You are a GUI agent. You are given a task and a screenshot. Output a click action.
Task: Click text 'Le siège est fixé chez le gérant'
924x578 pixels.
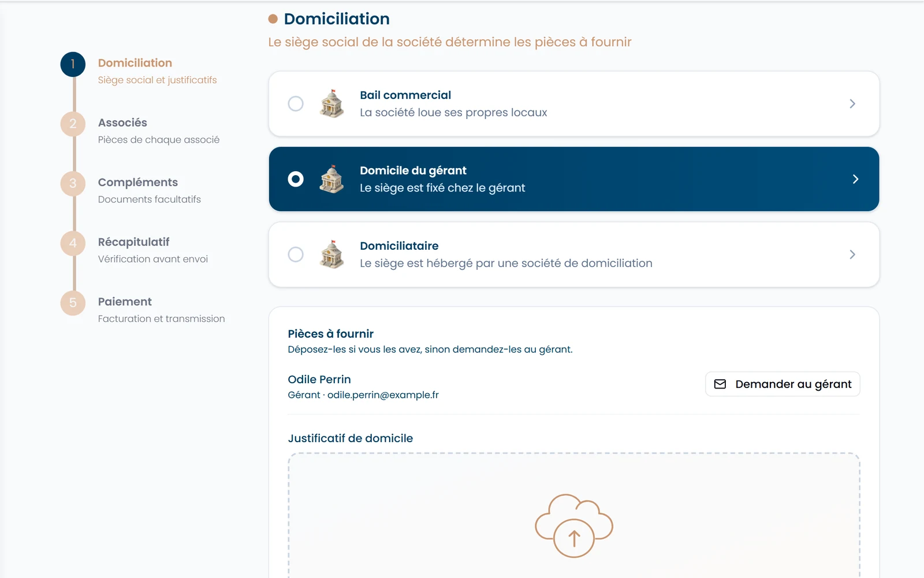[442, 188]
